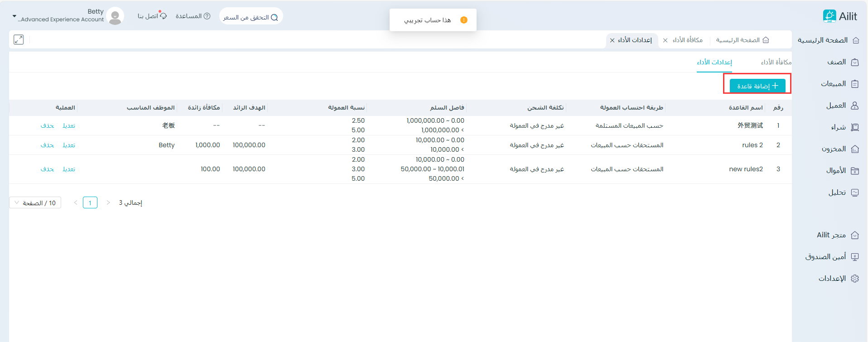The image size is (868, 342).
Task: Click the إضافة قاعدة add rule button
Action: (757, 86)
